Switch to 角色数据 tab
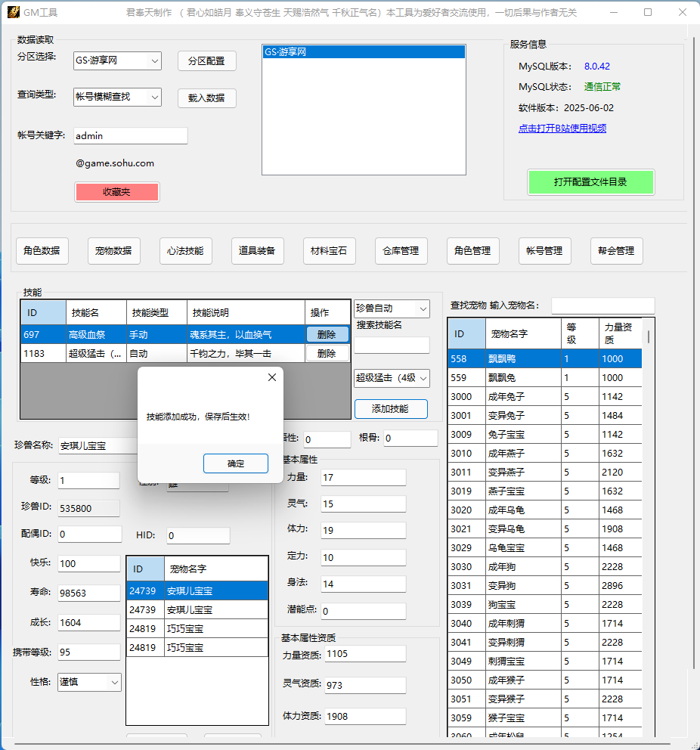Screen dimensions: 700x750 [x=42, y=251]
